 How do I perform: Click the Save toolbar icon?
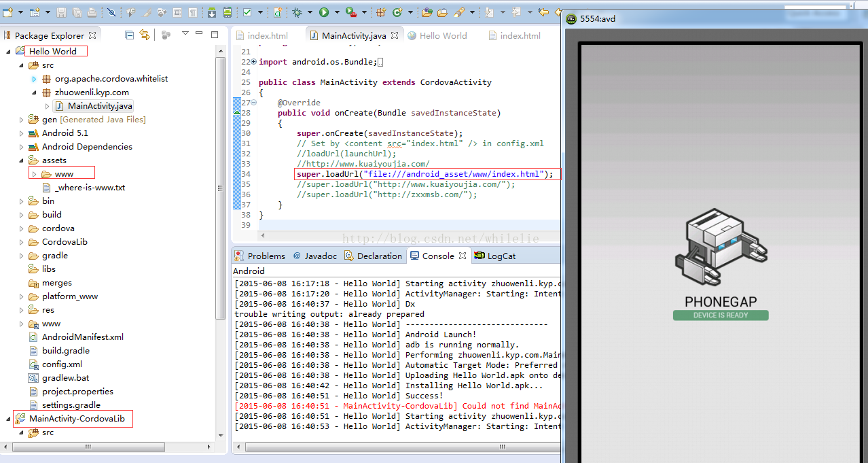(62, 12)
